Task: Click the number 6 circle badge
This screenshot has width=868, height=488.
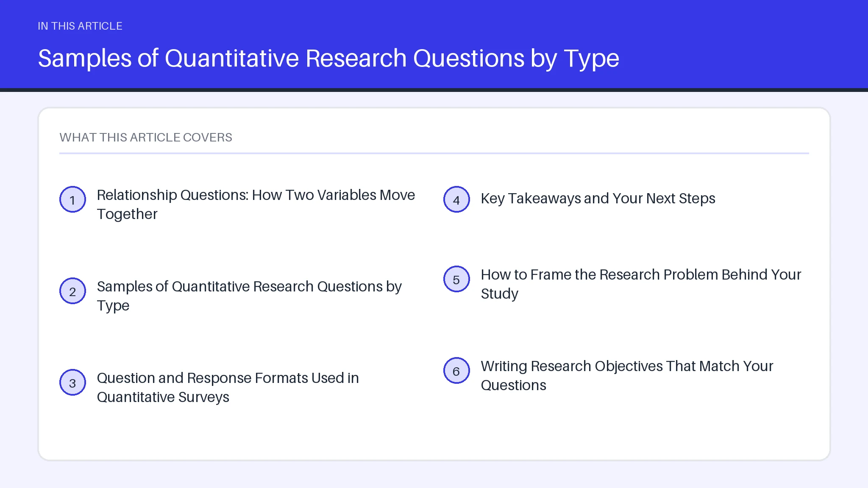Action: [456, 371]
